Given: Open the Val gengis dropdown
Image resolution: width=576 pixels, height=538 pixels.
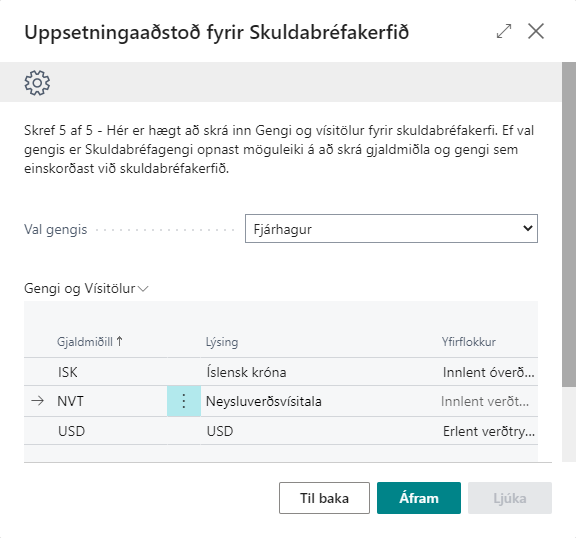Looking at the screenshot, I should tap(391, 228).
